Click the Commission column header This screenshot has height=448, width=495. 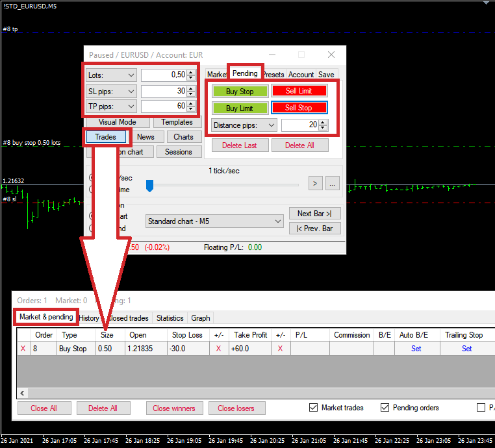pyautogui.click(x=351, y=335)
